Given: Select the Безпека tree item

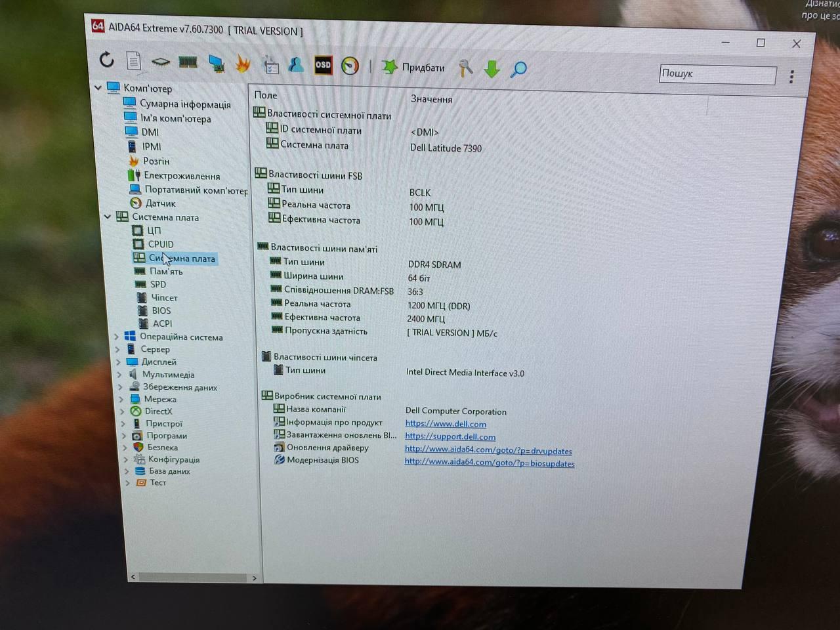Looking at the screenshot, I should pyautogui.click(x=163, y=447).
